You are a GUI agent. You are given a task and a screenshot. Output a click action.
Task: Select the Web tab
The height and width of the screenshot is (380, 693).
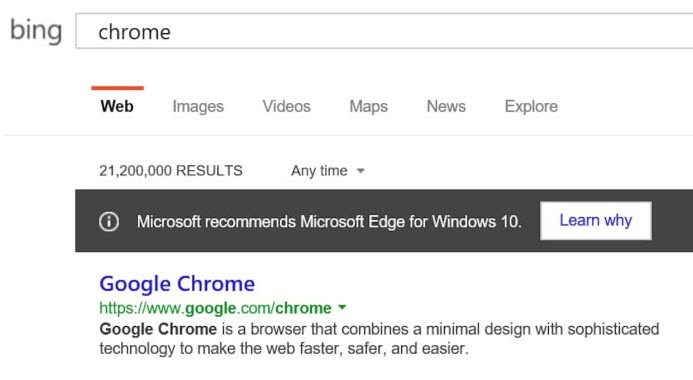tap(117, 106)
